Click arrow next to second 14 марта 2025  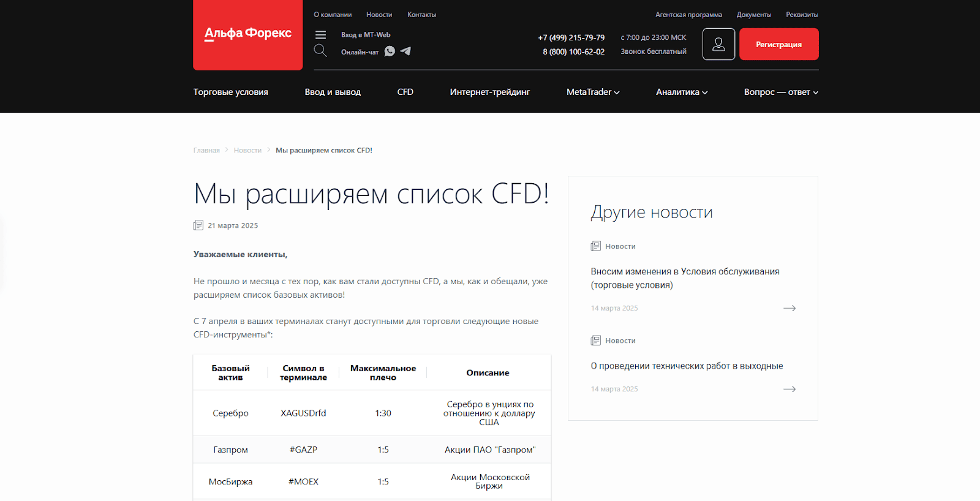pos(790,389)
